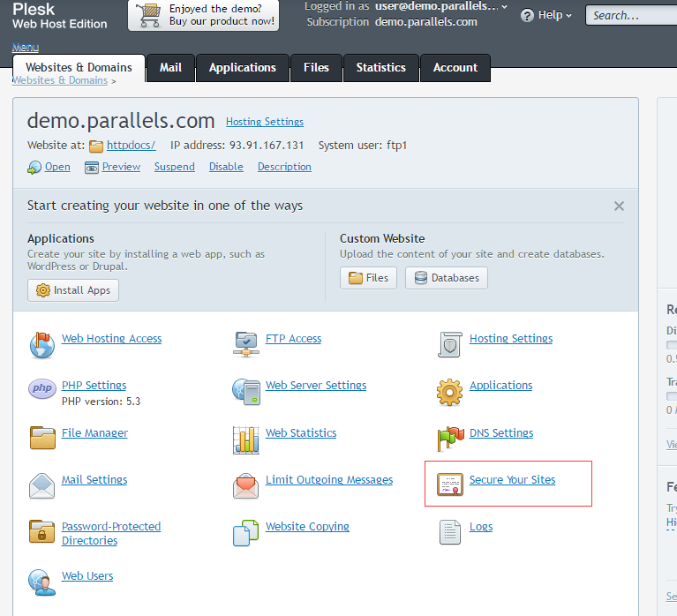The height and width of the screenshot is (616, 677).
Task: Click the Limit Outgoing Messages envelope icon
Action: point(245,485)
